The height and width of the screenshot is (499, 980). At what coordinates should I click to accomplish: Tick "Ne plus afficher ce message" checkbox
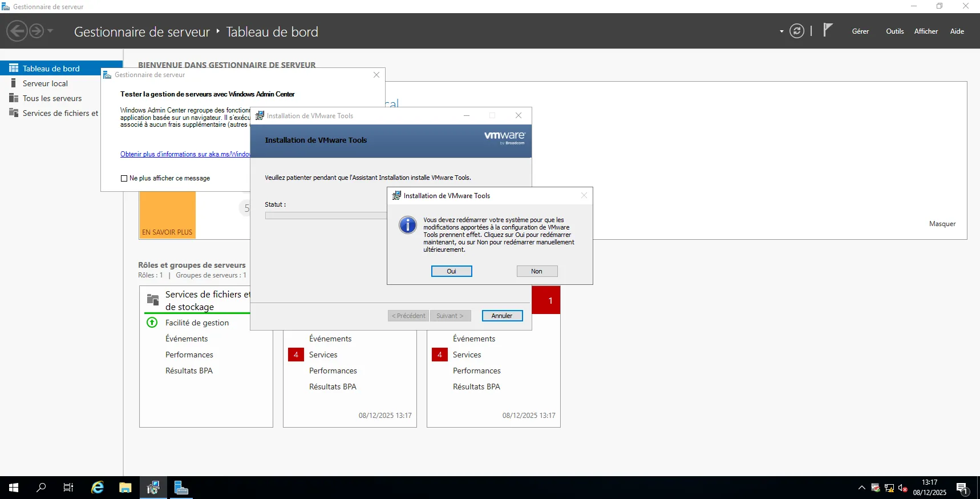124,178
